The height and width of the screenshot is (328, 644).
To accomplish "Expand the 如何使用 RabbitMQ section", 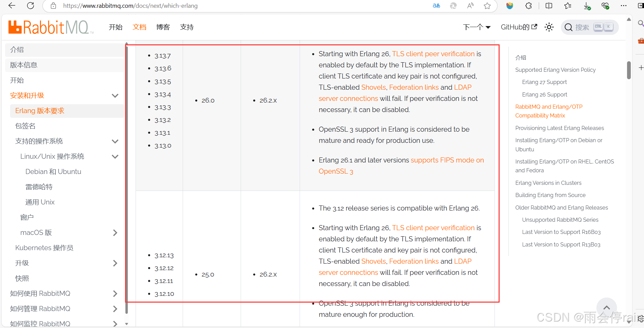I will 115,294.
